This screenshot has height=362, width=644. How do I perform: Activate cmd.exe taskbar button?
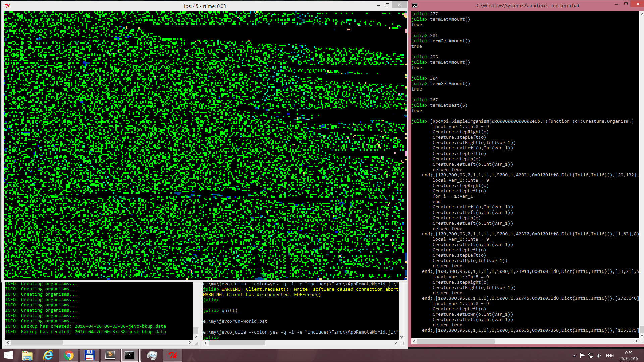pyautogui.click(x=130, y=355)
